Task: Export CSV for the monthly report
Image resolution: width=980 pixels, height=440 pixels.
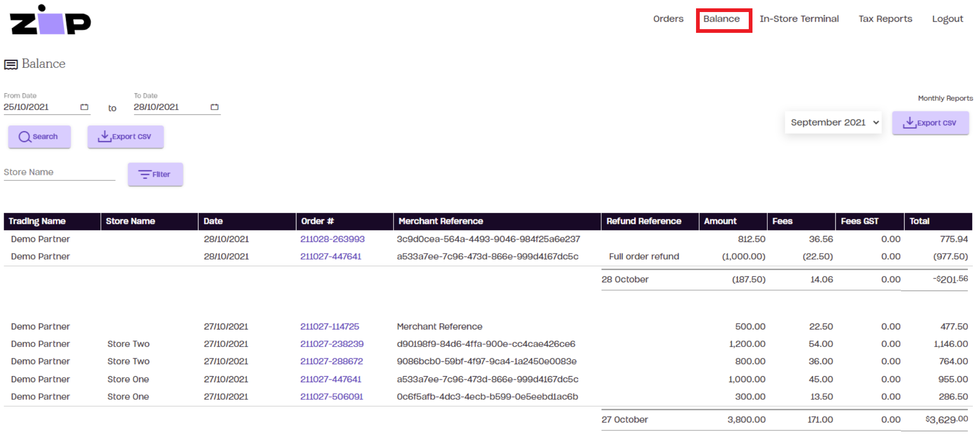Action: (x=930, y=123)
